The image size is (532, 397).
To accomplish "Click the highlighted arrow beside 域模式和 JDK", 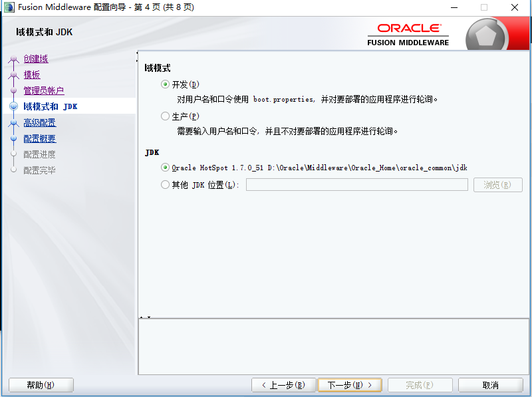I will (x=13, y=106).
